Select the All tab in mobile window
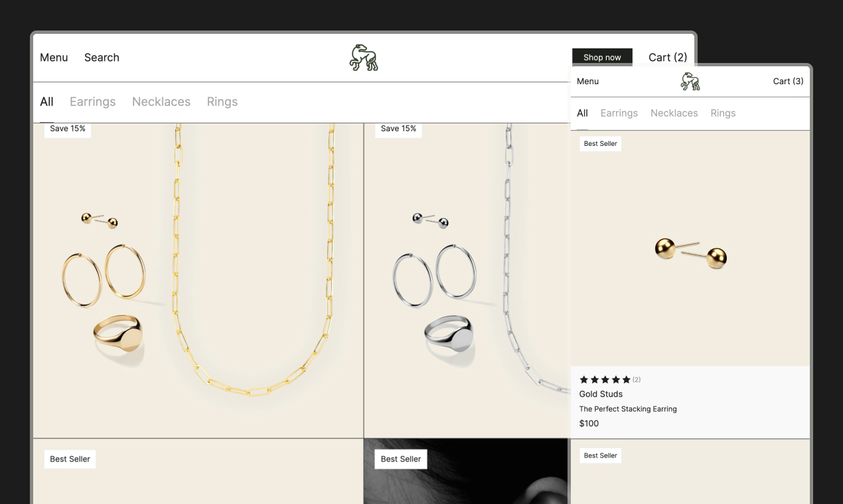The image size is (843, 504). point(582,113)
